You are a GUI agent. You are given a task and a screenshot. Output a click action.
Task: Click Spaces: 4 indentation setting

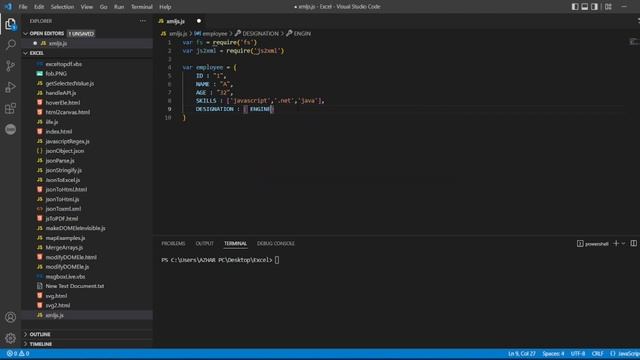click(553, 353)
